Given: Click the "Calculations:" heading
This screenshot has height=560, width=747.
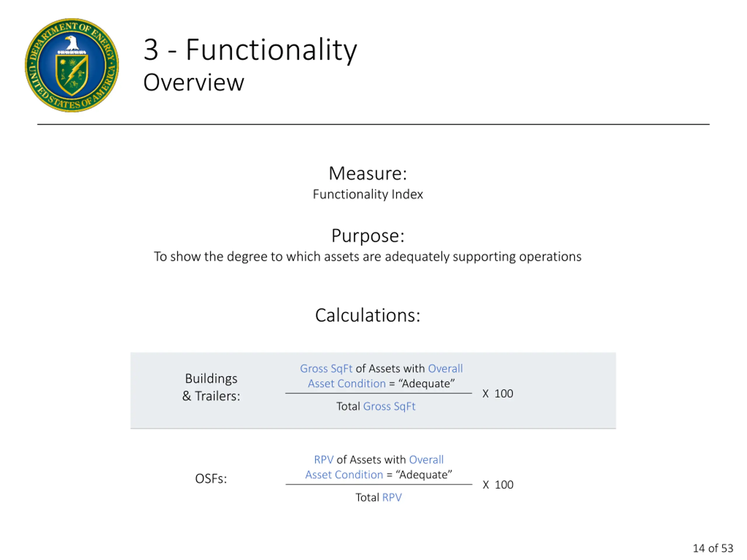Looking at the screenshot, I should click(368, 316).
